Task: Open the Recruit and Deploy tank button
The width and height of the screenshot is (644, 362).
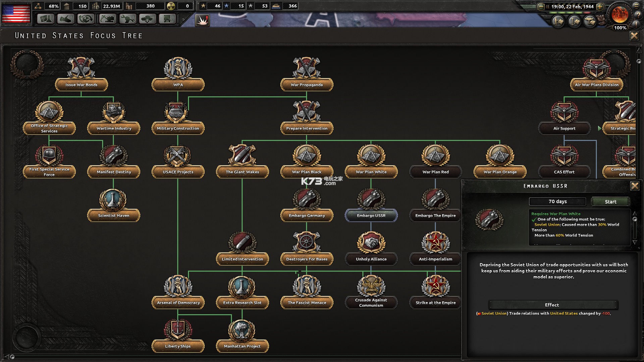Action: pos(148,19)
